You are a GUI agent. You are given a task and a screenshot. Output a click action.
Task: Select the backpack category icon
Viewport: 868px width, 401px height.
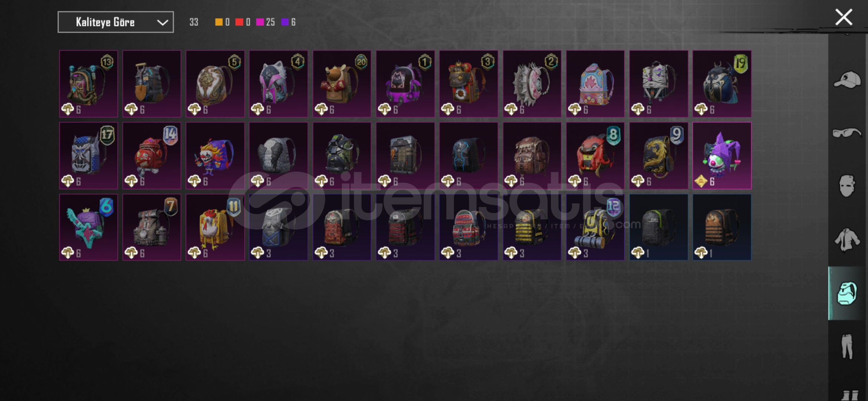tap(847, 293)
